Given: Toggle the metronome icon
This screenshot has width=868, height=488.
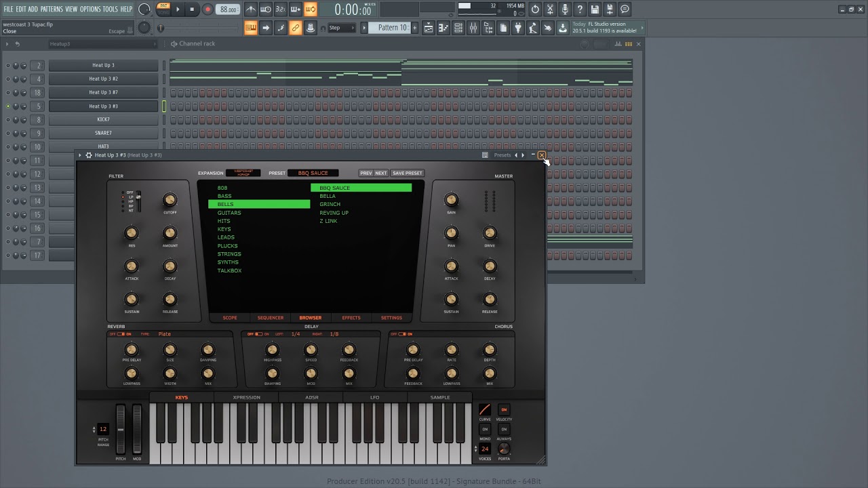Looking at the screenshot, I should [x=251, y=9].
